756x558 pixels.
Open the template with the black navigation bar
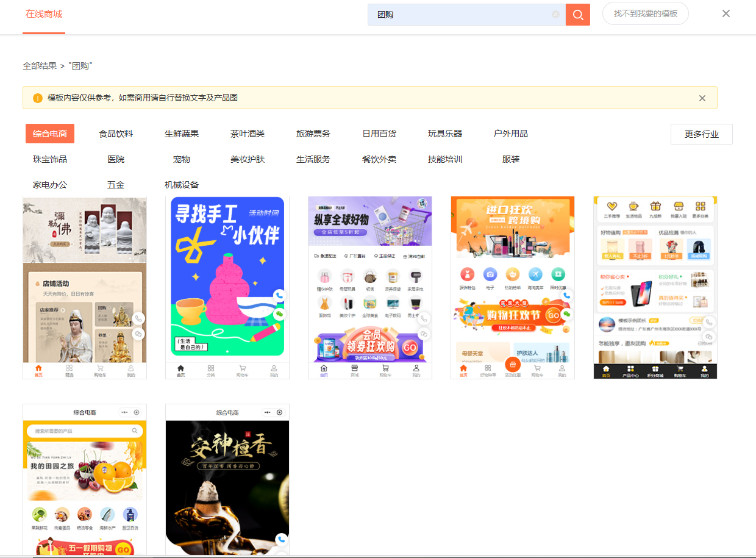655,287
